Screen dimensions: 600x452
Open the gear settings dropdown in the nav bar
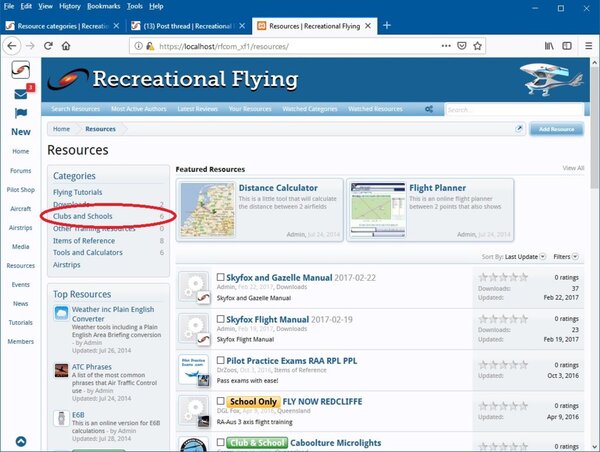[429, 108]
